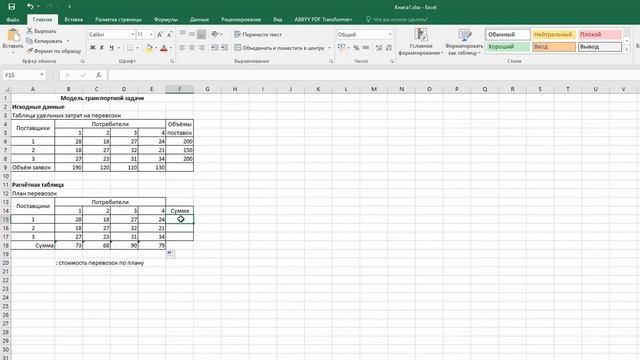Image resolution: width=640 pixels, height=360 pixels.
Task: Click the increase decimal icon
Action: coord(379,48)
